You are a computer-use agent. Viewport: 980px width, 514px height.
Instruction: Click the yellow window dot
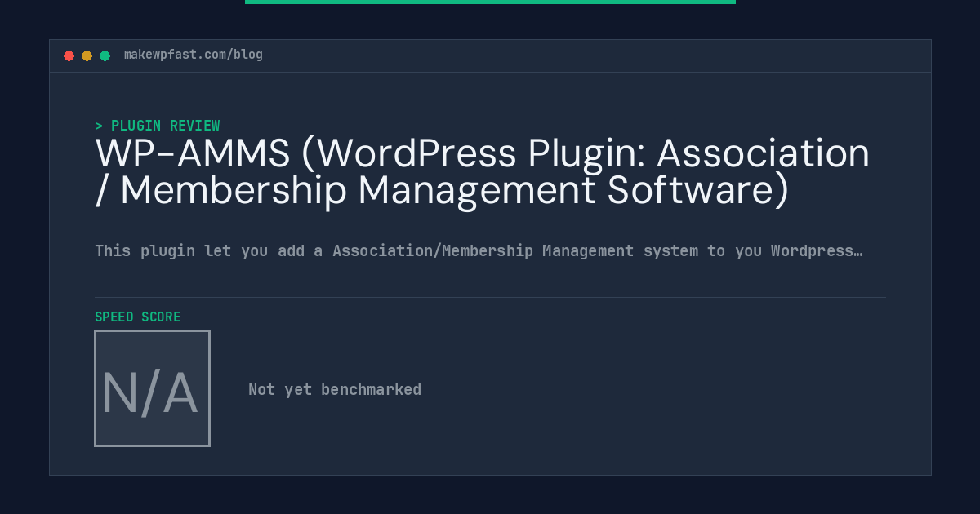(87, 55)
